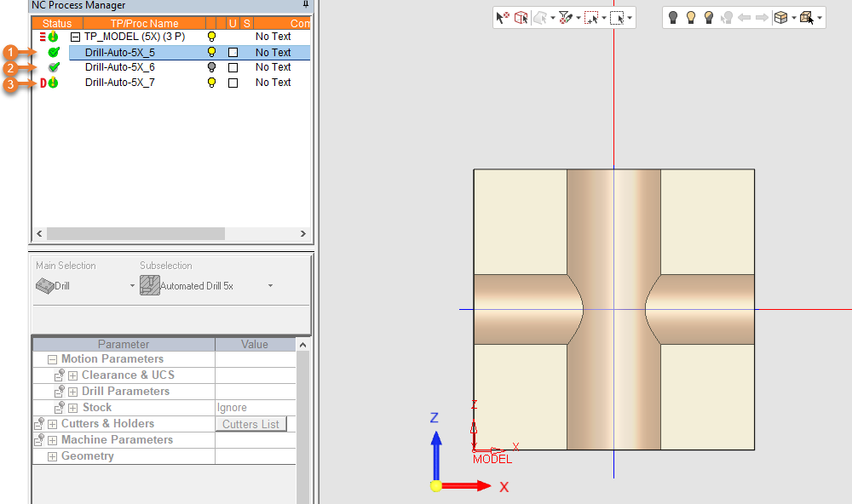This screenshot has width=852, height=504.
Task: Click the first dark light bulb toolbar icon
Action: 672,17
